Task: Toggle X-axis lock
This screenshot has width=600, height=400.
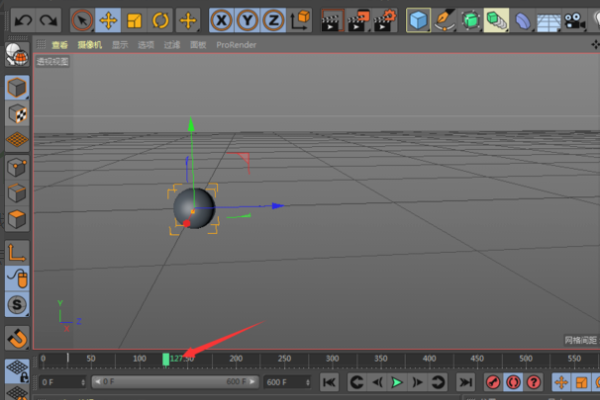Action: [x=223, y=19]
